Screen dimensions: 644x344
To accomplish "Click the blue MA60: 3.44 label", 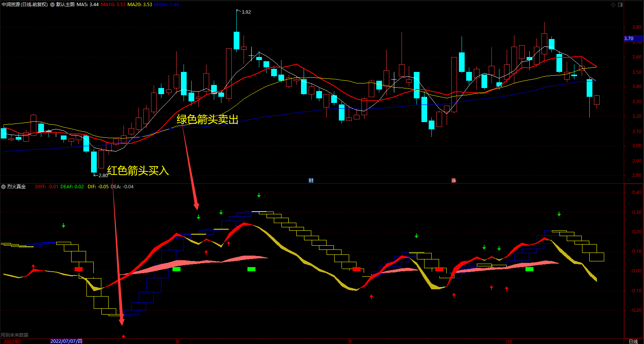I will click(166, 5).
